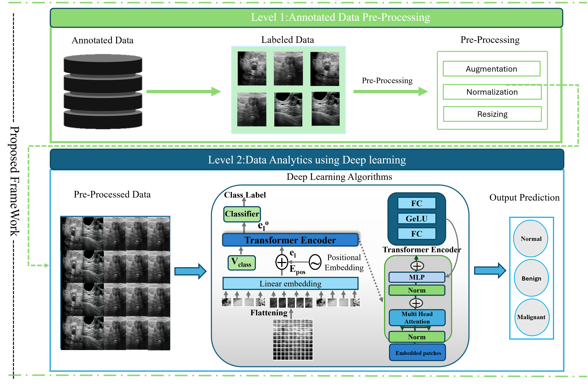Click the bottom-left labeled ultrasound image
Screen dimensions: 588x392
coord(251,109)
